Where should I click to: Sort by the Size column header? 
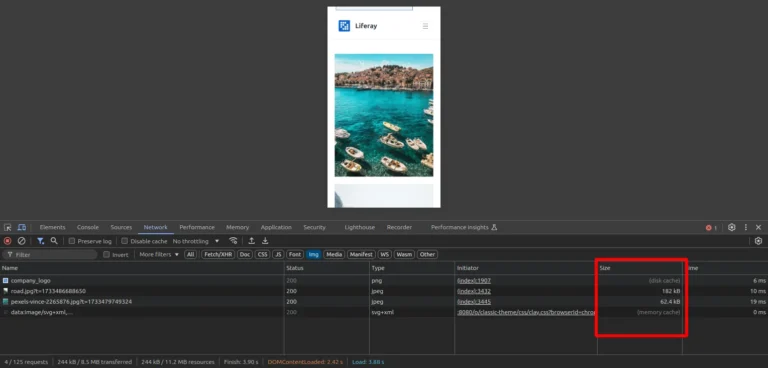coord(640,268)
